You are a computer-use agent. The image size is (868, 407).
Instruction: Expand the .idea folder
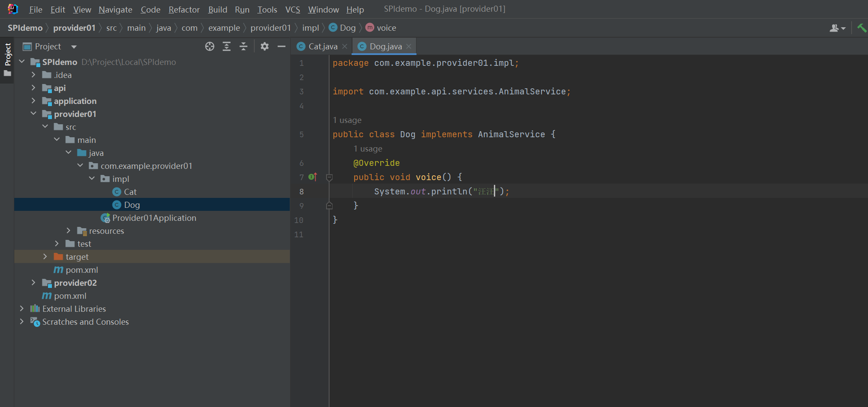point(33,74)
